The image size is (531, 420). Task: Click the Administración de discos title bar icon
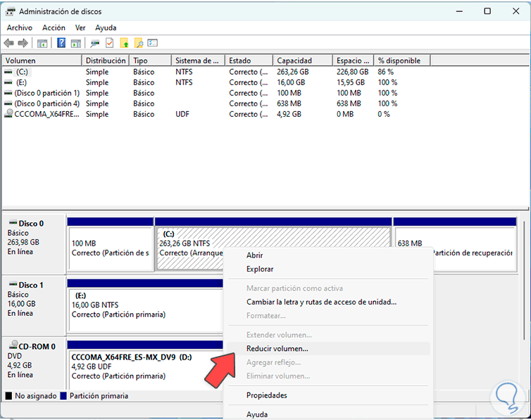[x=10, y=11]
